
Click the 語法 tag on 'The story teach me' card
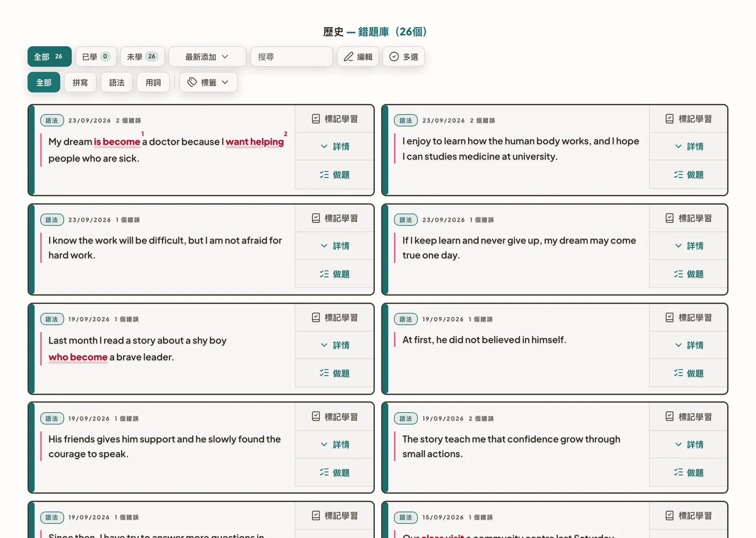pos(406,418)
